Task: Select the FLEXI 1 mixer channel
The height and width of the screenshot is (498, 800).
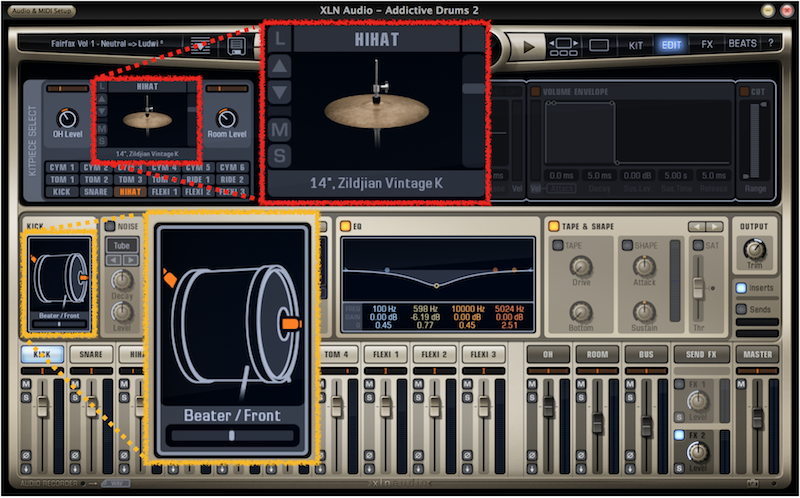Action: (385, 354)
